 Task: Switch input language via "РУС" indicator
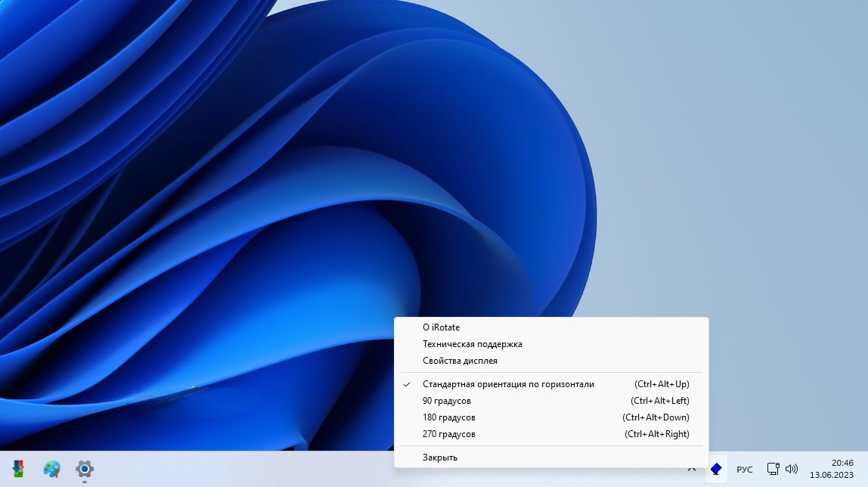745,470
